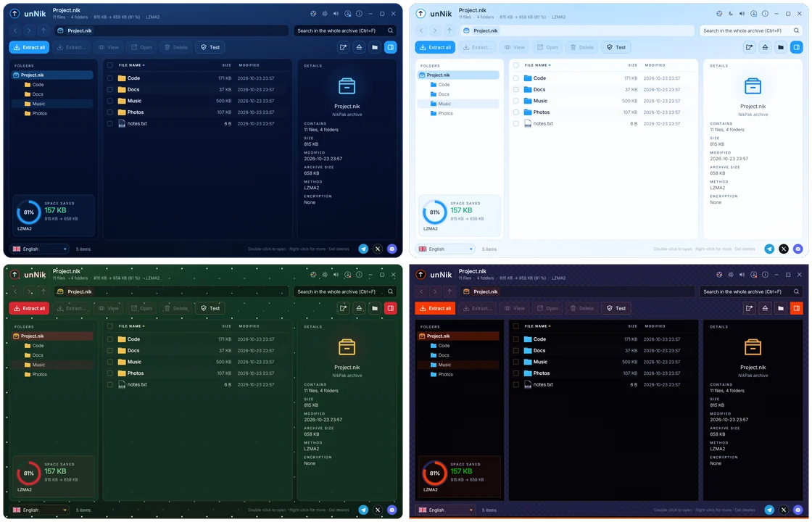
Task: Open the English language dropdown in green window
Action: 40,510
